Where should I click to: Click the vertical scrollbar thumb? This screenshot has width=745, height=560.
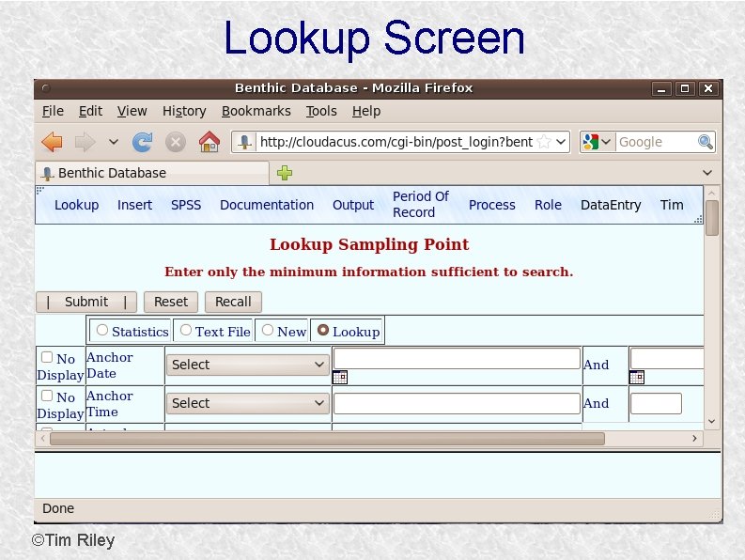pos(712,218)
